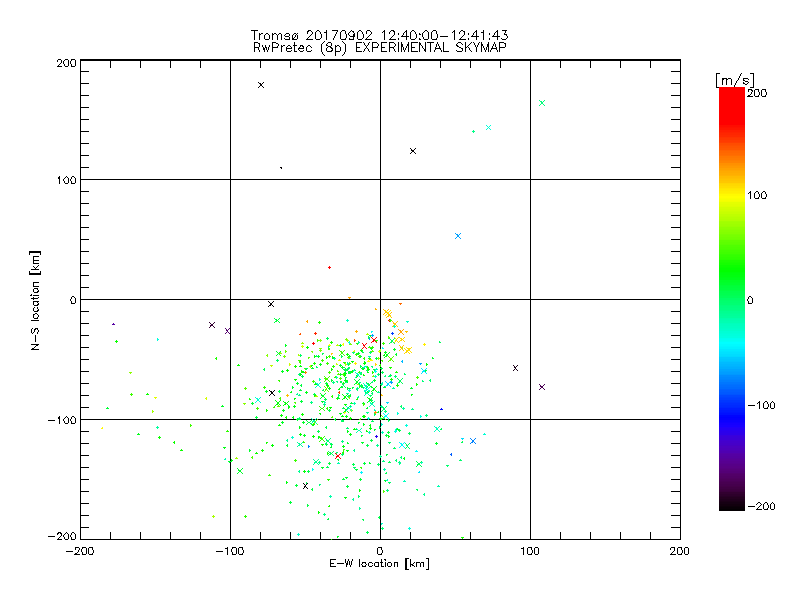
Task: Select cyan X marker near E-W 72, N-S 143
Action: (x=489, y=128)
